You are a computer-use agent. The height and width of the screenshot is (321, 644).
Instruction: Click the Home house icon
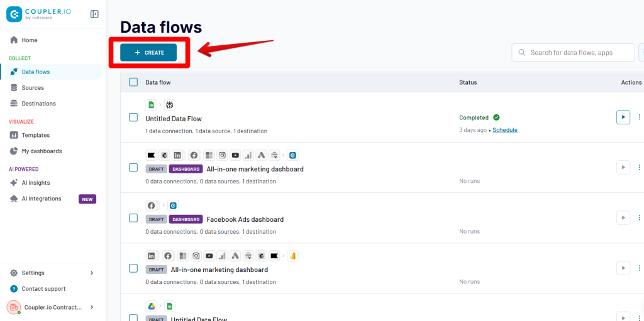click(14, 40)
